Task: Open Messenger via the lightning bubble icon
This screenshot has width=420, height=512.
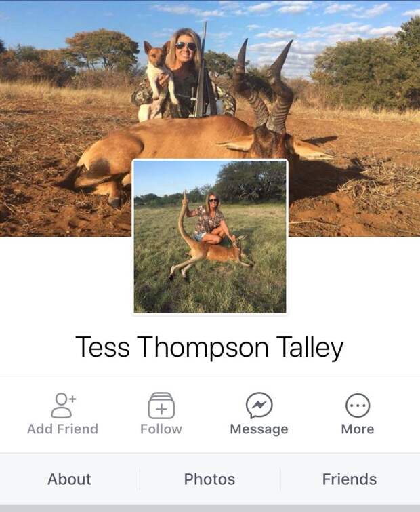Action: (x=259, y=406)
